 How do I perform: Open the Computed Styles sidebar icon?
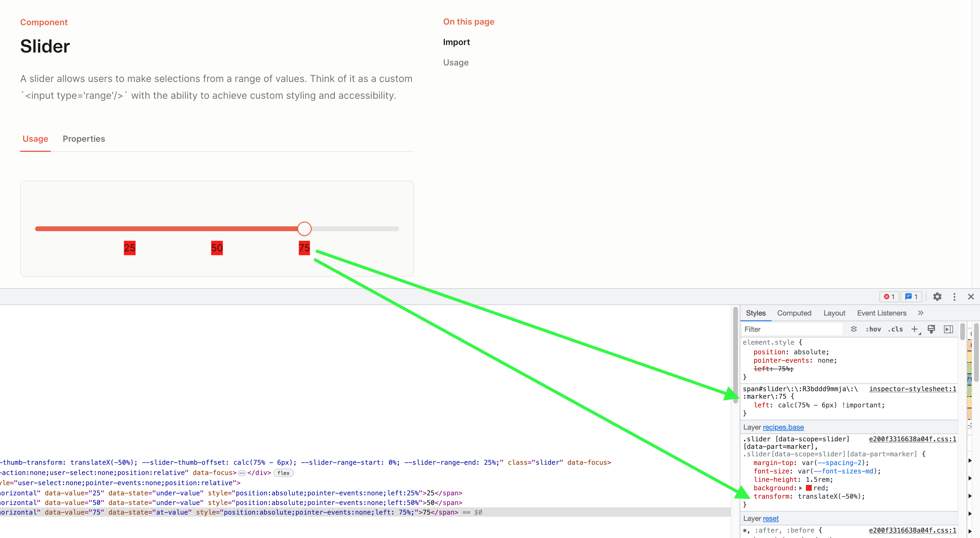pyautogui.click(x=948, y=329)
